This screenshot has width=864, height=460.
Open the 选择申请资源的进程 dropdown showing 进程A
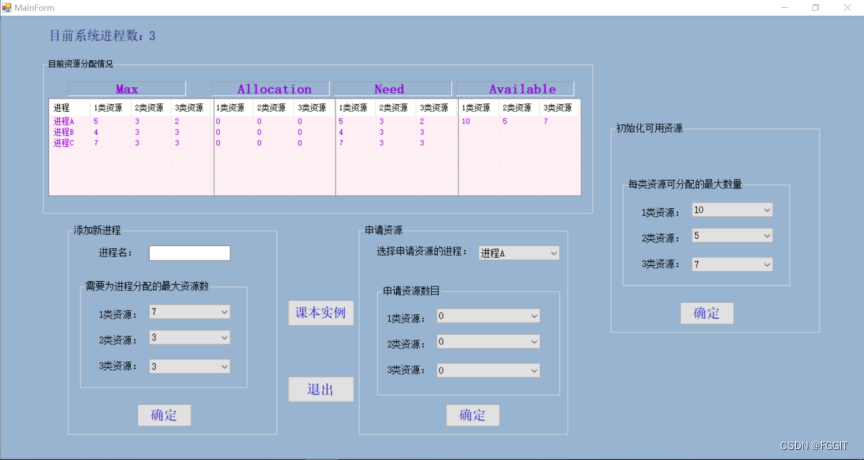pos(519,253)
